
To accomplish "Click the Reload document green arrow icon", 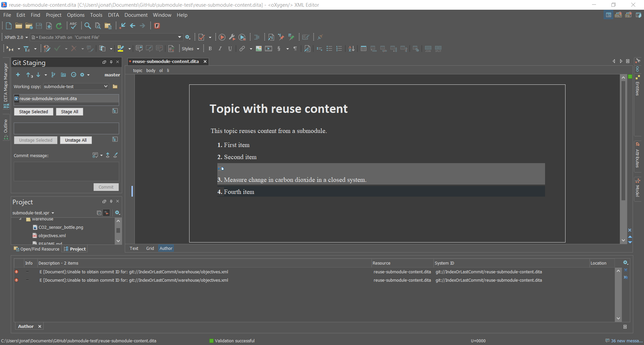I will point(59,26).
